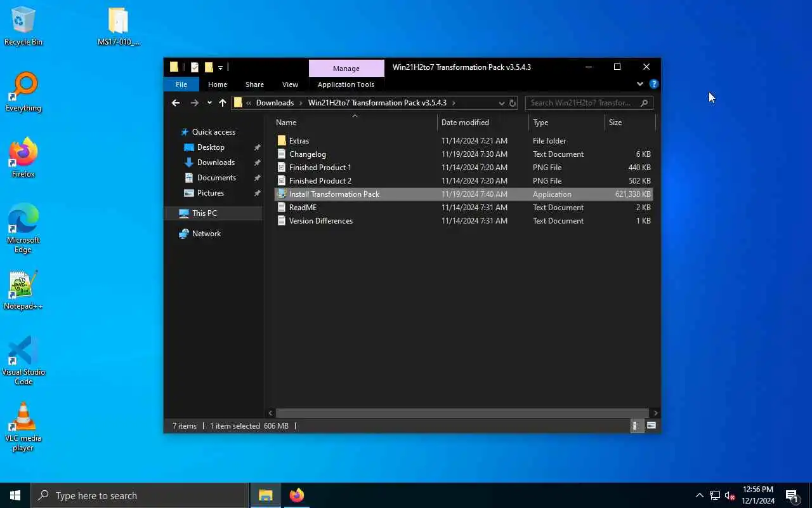Select the Finished Product 2 PNG file
This screenshot has width=812, height=508.
(464, 181)
